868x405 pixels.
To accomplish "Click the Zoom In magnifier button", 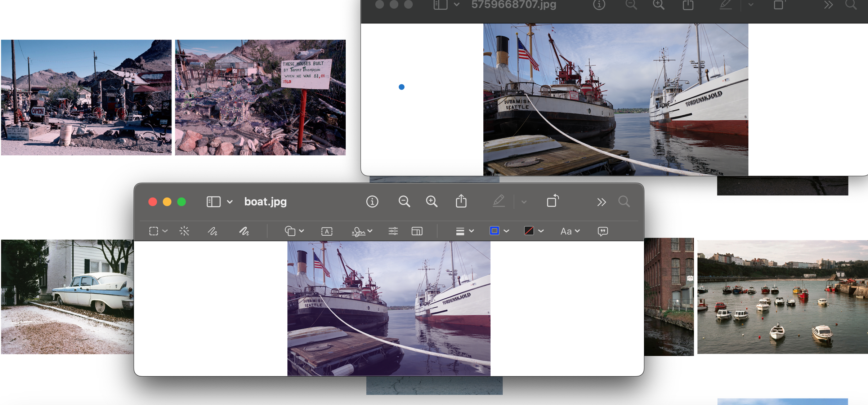I will (431, 201).
